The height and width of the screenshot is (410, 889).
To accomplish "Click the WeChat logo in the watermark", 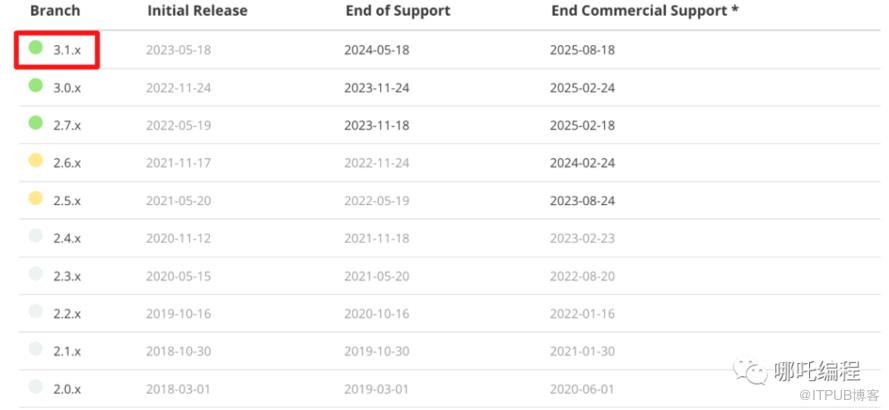I will 750,371.
